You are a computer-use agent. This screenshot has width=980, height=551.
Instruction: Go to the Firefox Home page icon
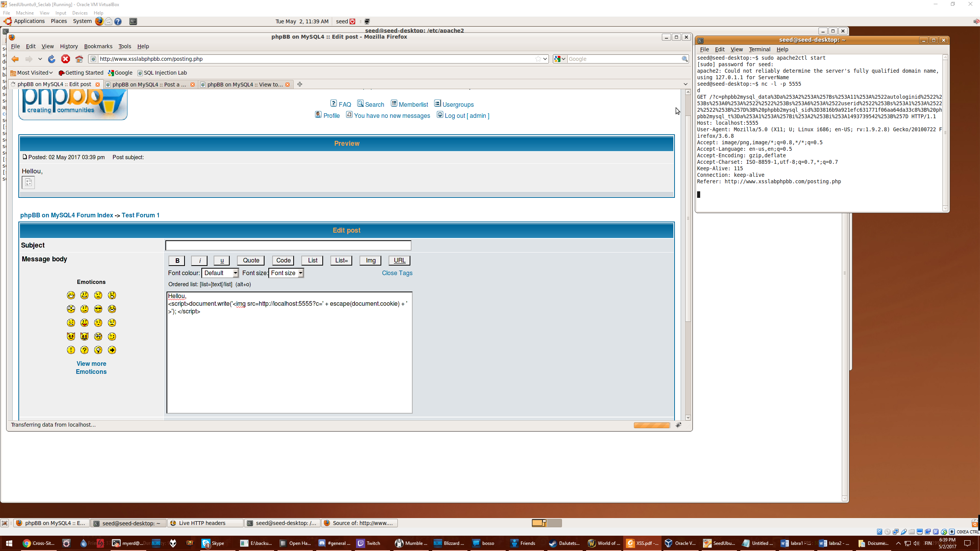point(79,59)
